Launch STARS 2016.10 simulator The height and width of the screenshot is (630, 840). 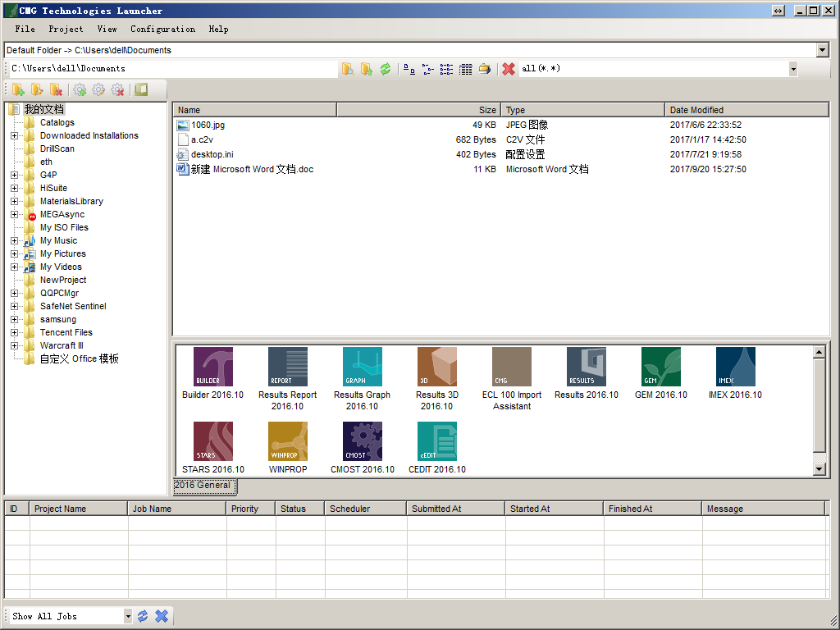tap(212, 441)
